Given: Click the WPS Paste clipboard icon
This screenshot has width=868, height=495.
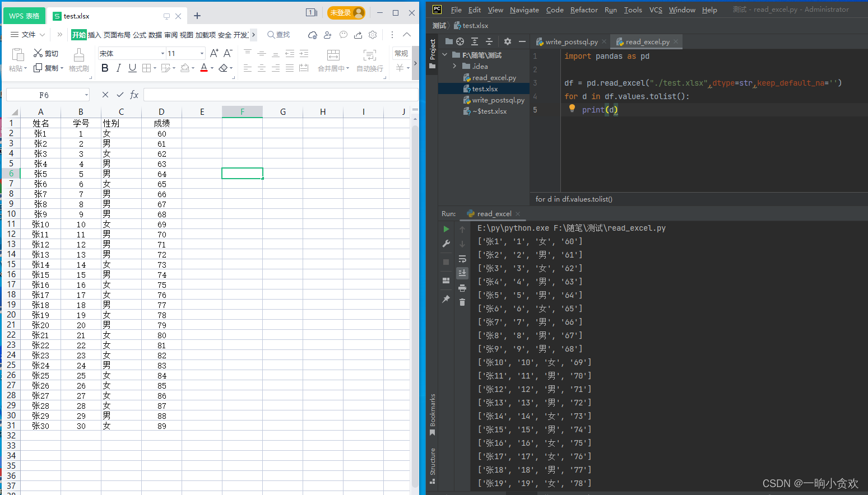Looking at the screenshot, I should pos(18,54).
